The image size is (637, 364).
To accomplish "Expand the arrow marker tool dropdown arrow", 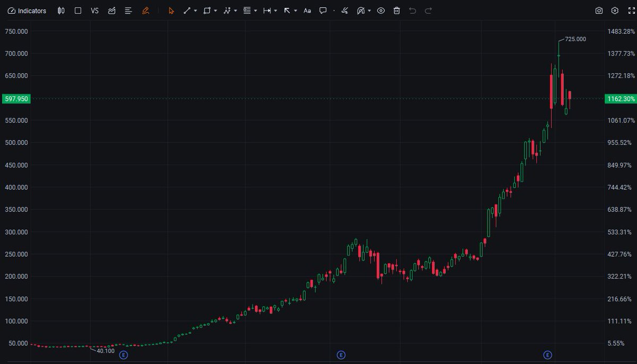I will click(x=296, y=11).
